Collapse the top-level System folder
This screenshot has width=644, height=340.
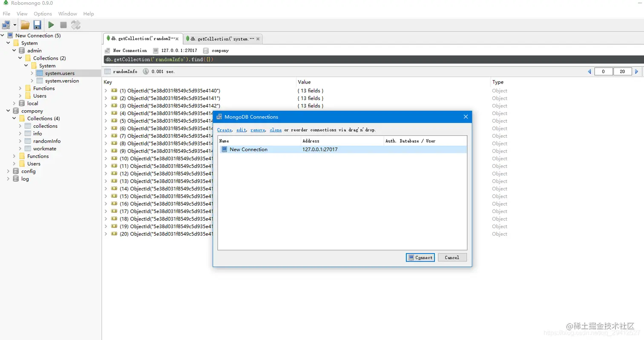point(8,43)
